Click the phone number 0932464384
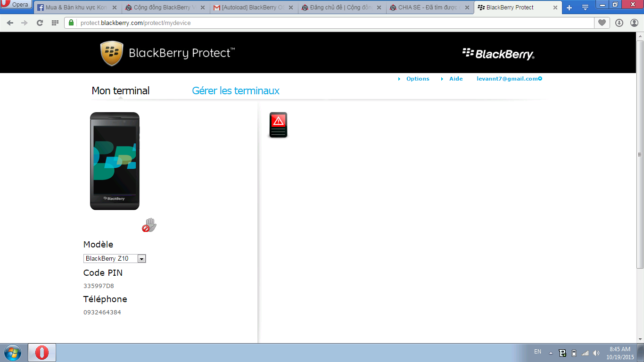The height and width of the screenshot is (362, 644). (102, 312)
